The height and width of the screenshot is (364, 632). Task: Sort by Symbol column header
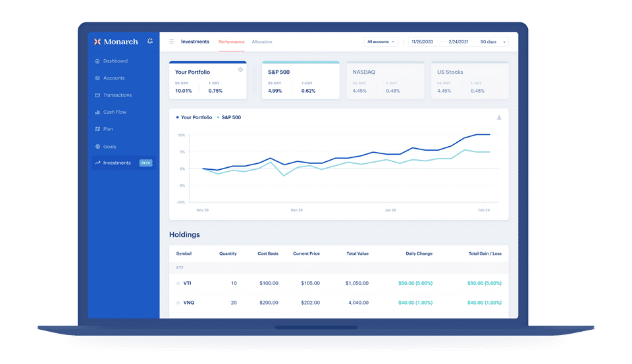pos(184,253)
